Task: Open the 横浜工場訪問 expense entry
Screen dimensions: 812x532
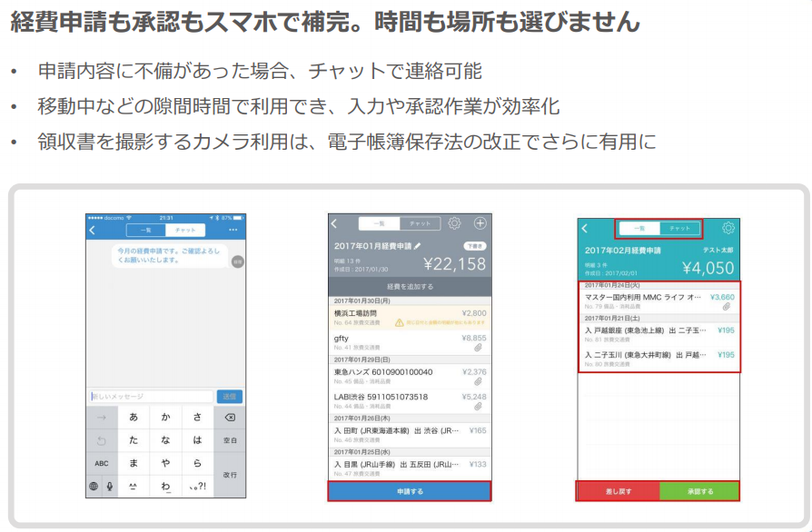Action: [x=409, y=316]
